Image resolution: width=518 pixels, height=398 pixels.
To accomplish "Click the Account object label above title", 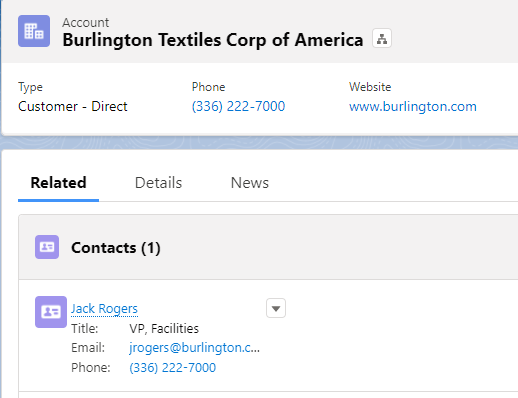I will click(86, 23).
